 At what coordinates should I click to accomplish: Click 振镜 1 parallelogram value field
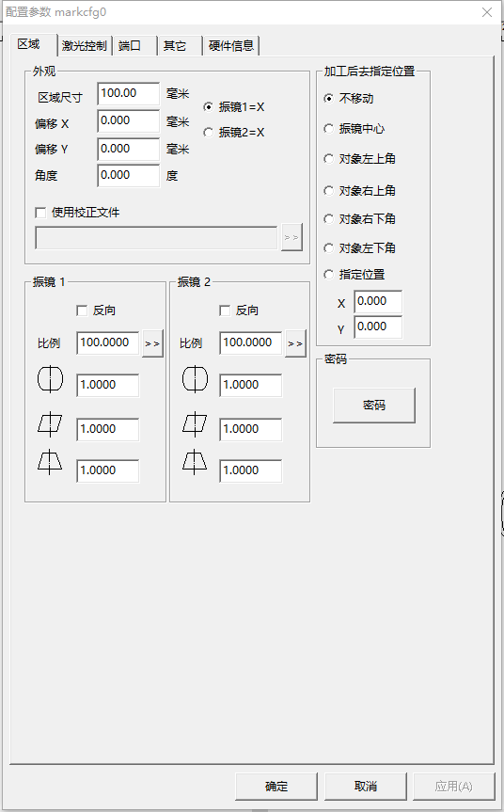[x=107, y=429]
